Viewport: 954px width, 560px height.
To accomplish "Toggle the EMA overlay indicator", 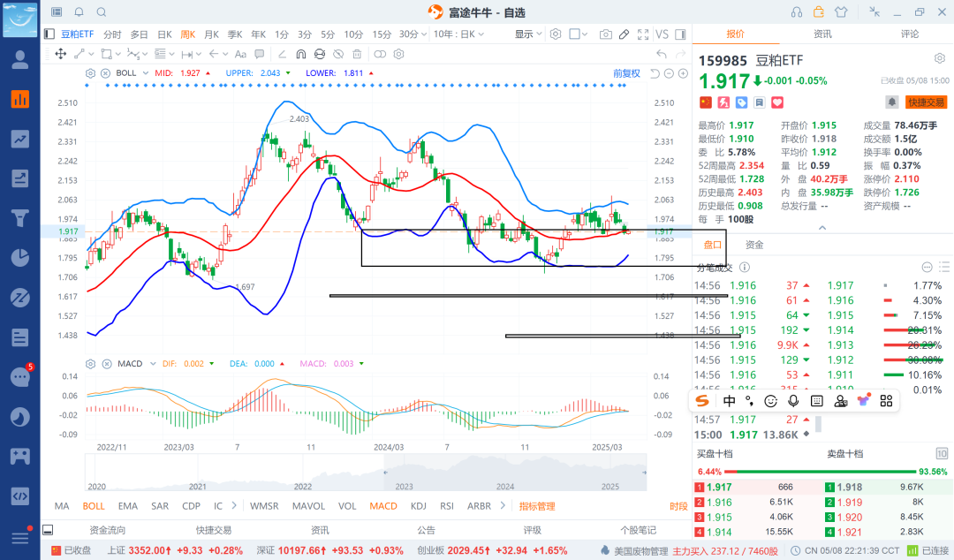I will point(127,506).
